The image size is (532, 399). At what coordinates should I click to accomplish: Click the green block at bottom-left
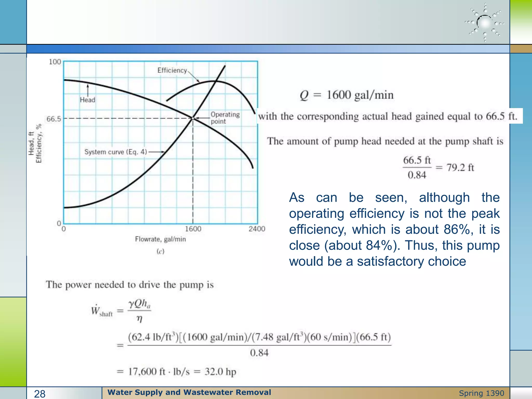[13, 342]
